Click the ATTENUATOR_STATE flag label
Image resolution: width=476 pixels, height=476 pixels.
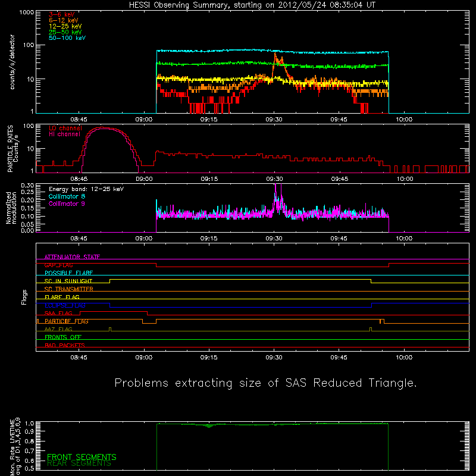coord(72,257)
